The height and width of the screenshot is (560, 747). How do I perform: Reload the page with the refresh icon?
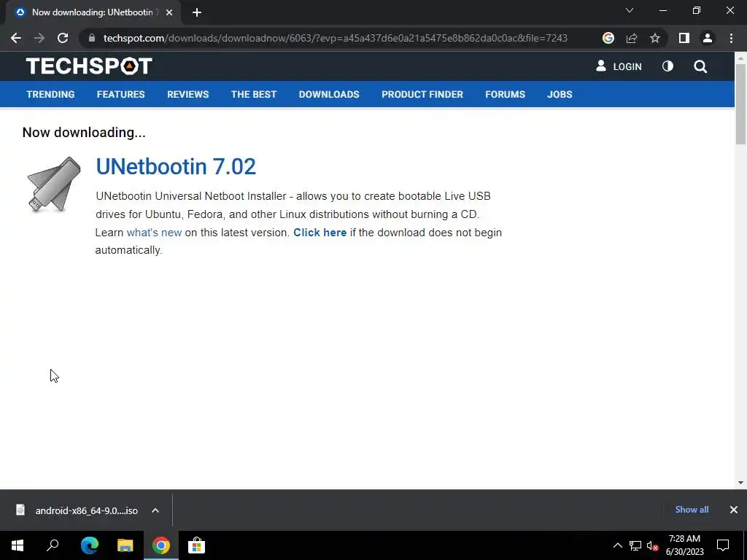63,38
